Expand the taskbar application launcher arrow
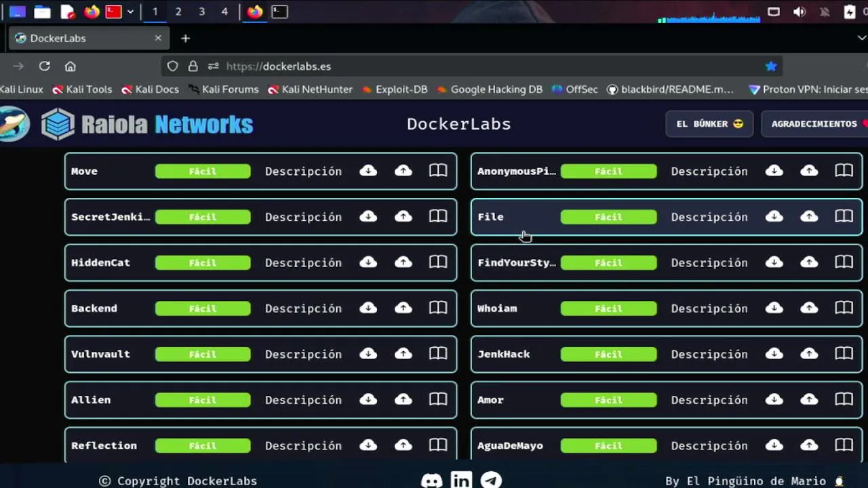The width and height of the screenshot is (868, 488). click(130, 12)
